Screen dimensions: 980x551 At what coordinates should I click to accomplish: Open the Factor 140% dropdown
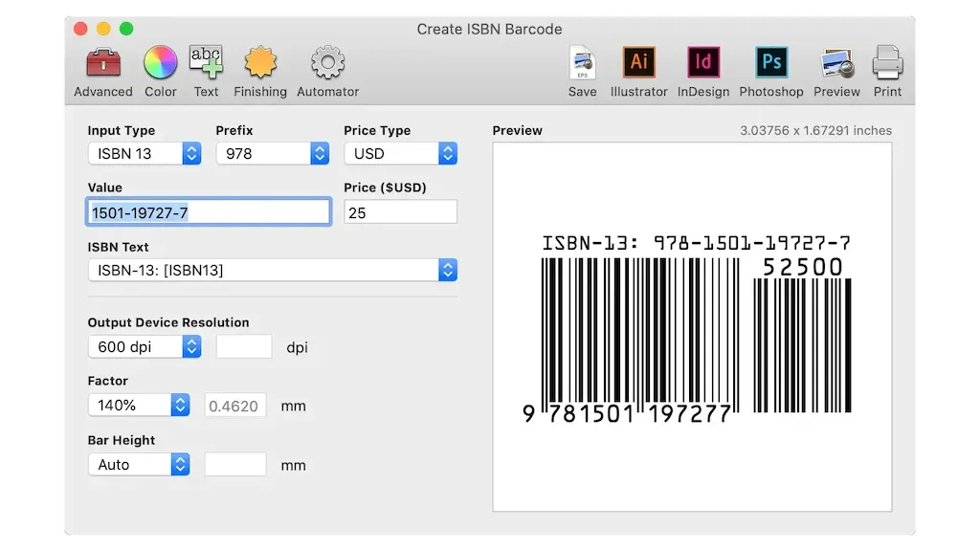[x=139, y=405]
